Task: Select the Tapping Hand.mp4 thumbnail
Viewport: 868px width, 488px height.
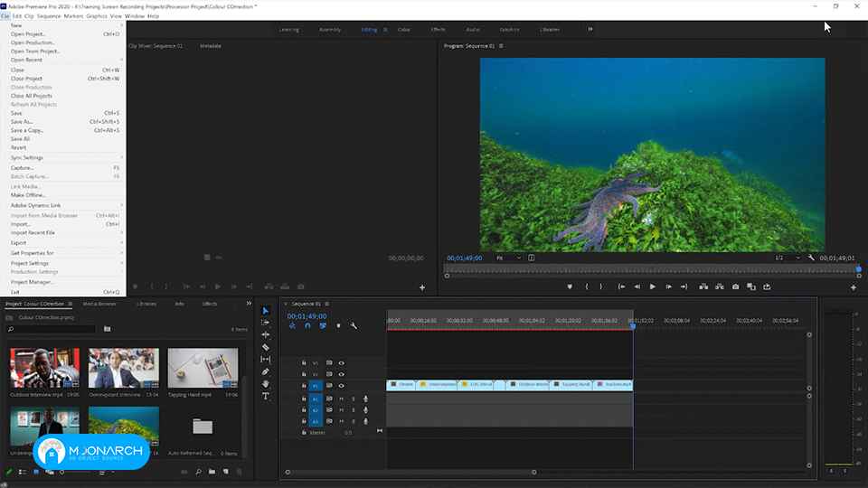Action: pos(203,368)
